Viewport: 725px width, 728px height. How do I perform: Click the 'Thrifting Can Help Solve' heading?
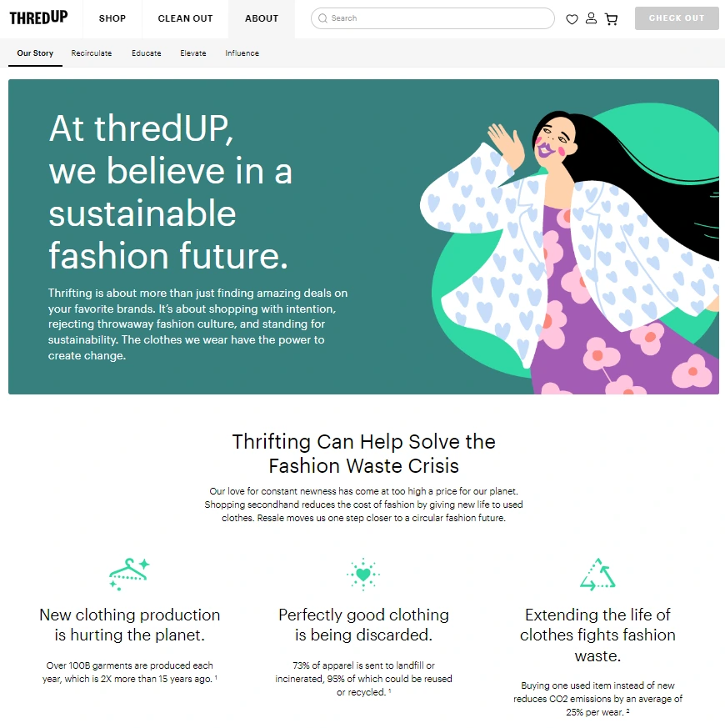tap(363, 454)
